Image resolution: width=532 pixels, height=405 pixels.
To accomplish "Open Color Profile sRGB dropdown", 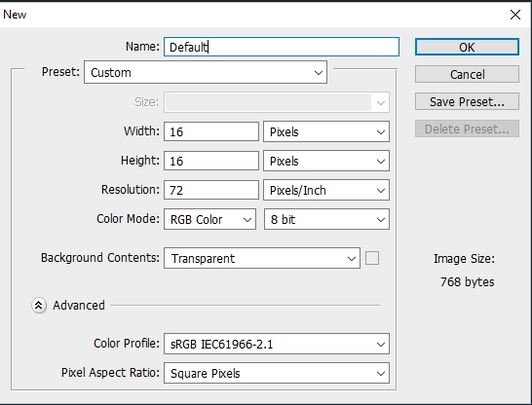I will point(277,344).
